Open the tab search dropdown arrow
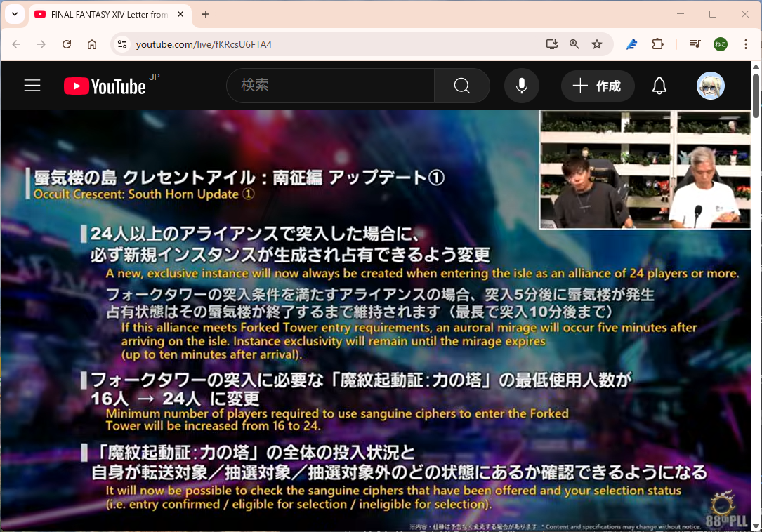This screenshot has width=762, height=532. (x=15, y=14)
